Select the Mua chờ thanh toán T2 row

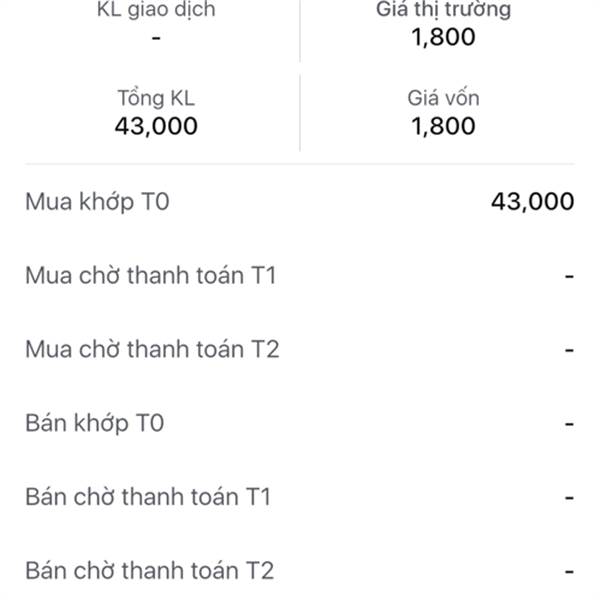[151, 349]
